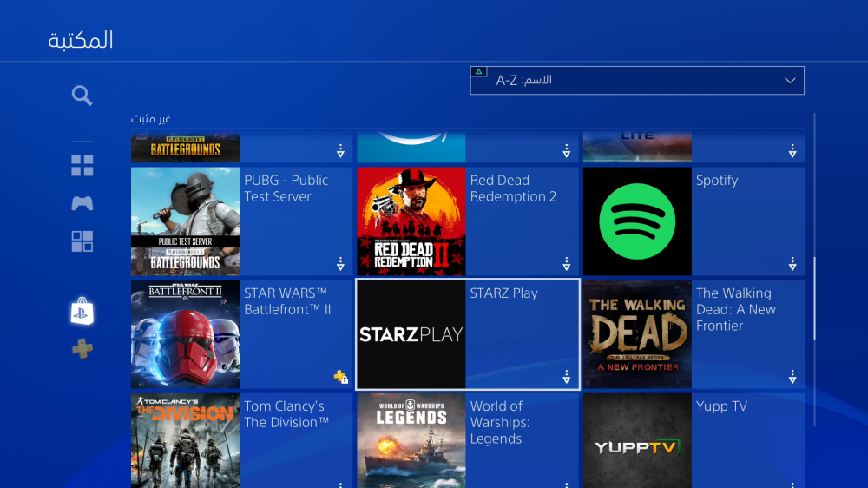Viewport: 868px width, 488px height.
Task: Click the download arrow on Red Dead Redemption 2
Action: [x=566, y=264]
